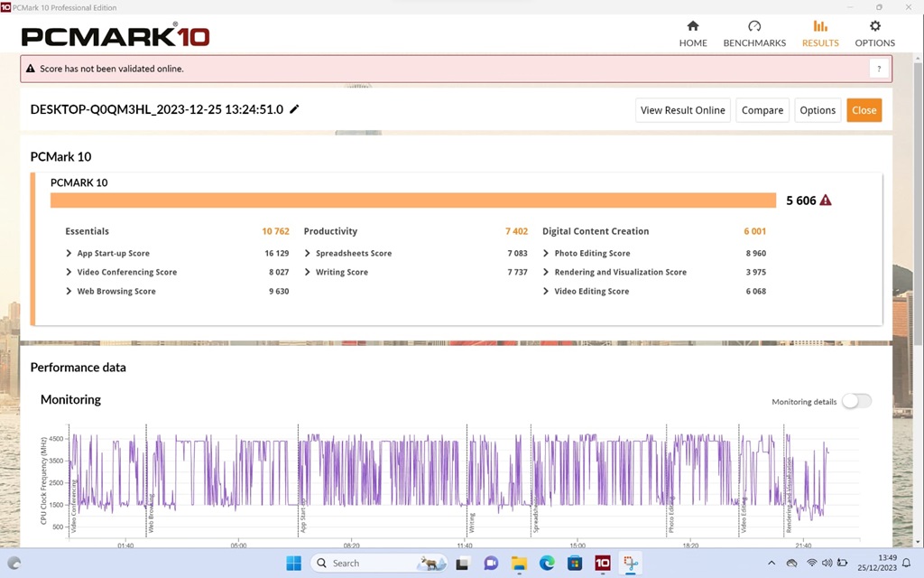
Task: Expand the Writing Score row
Action: point(307,272)
